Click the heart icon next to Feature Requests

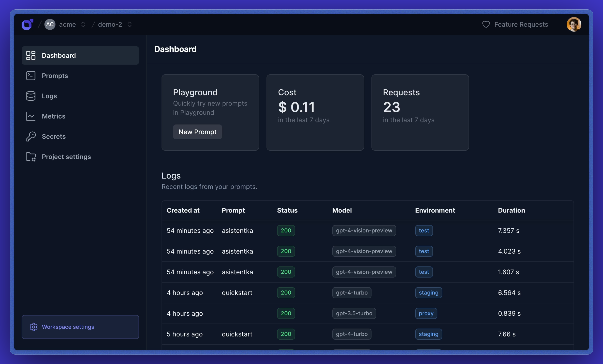(486, 24)
